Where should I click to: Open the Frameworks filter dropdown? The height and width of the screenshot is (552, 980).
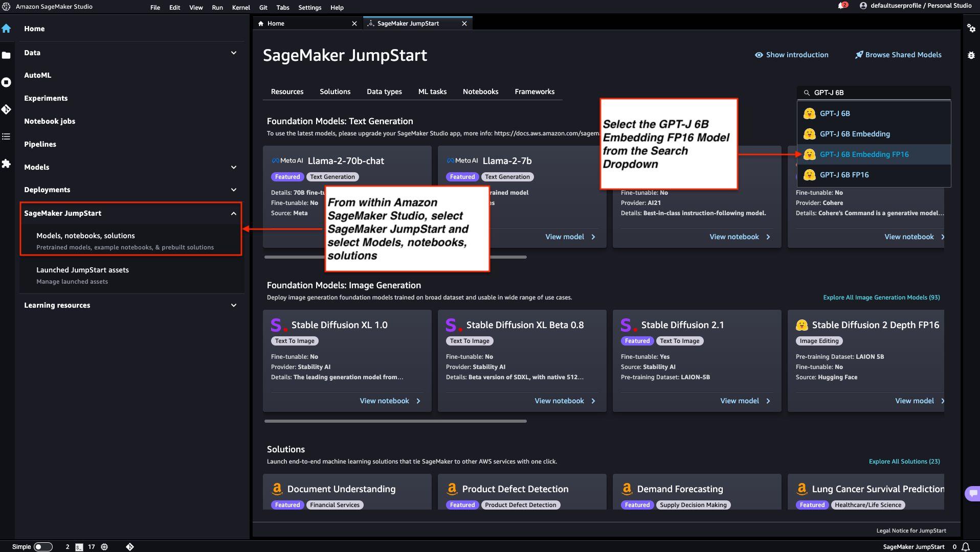pyautogui.click(x=534, y=91)
